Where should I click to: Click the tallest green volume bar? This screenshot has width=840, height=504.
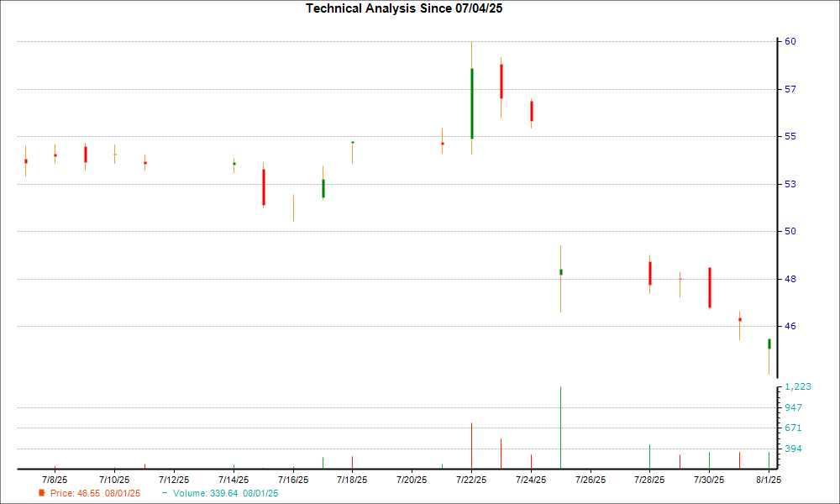click(560, 428)
